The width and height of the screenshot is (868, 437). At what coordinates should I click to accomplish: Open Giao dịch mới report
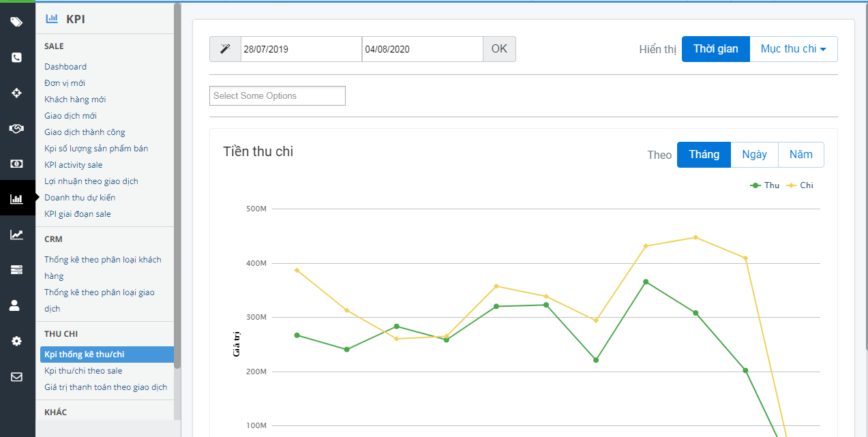pyautogui.click(x=71, y=116)
